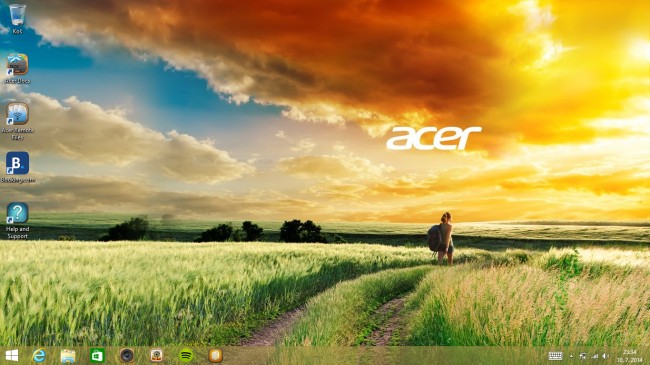Click the Help and Support label text
Viewport: 650px width, 365px height.
[17, 232]
